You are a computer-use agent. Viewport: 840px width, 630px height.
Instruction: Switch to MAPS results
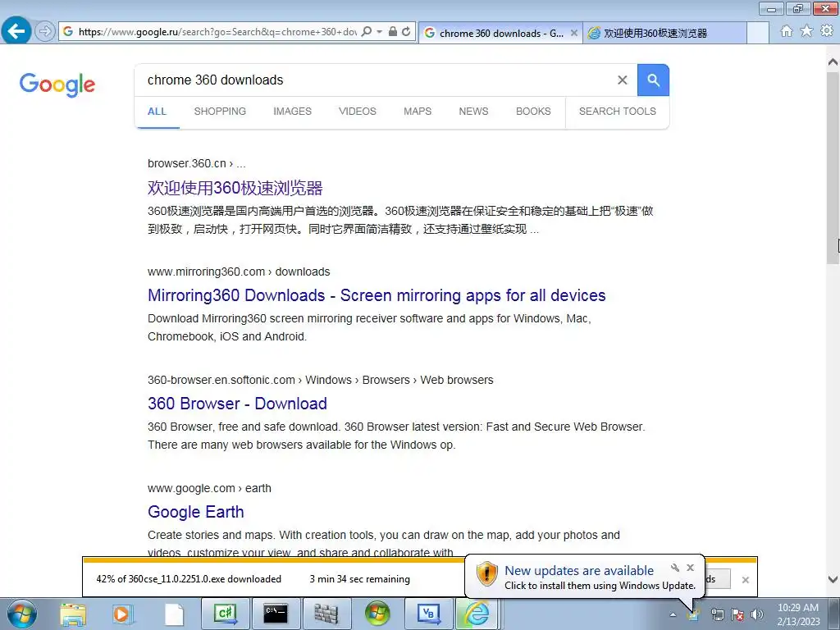[x=418, y=112]
